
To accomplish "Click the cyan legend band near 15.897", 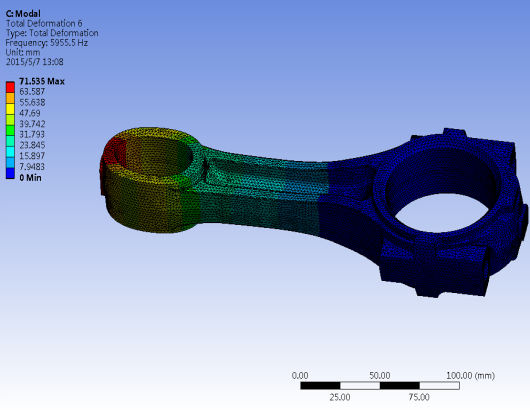I will (x=10, y=152).
